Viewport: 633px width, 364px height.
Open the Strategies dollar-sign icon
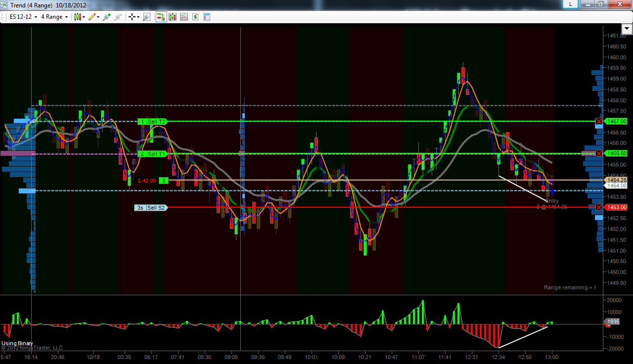(x=195, y=17)
